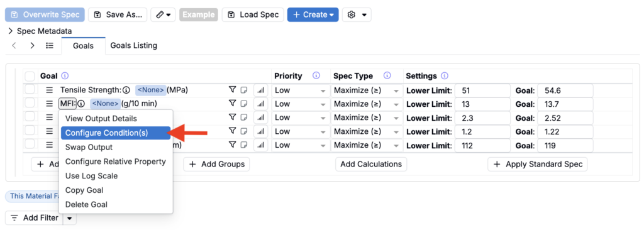The image size is (644, 230).
Task: Click Lower Limit field showing 51
Action: (482, 90)
